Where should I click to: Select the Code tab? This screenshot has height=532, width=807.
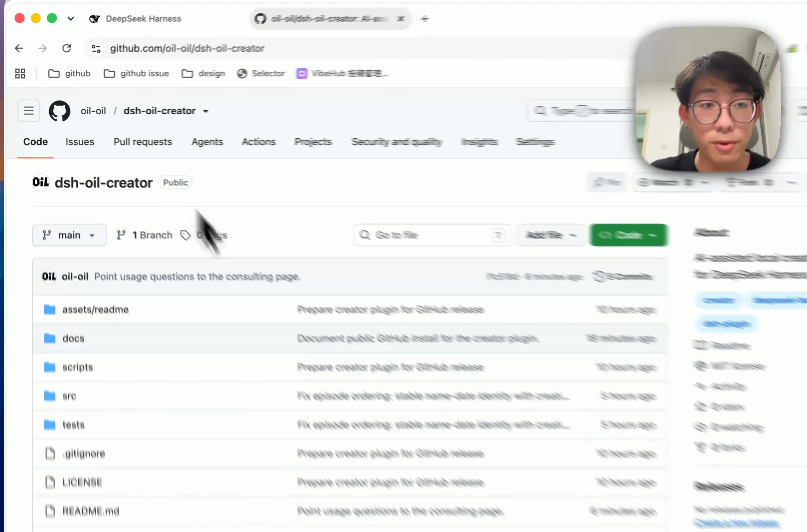coord(35,142)
